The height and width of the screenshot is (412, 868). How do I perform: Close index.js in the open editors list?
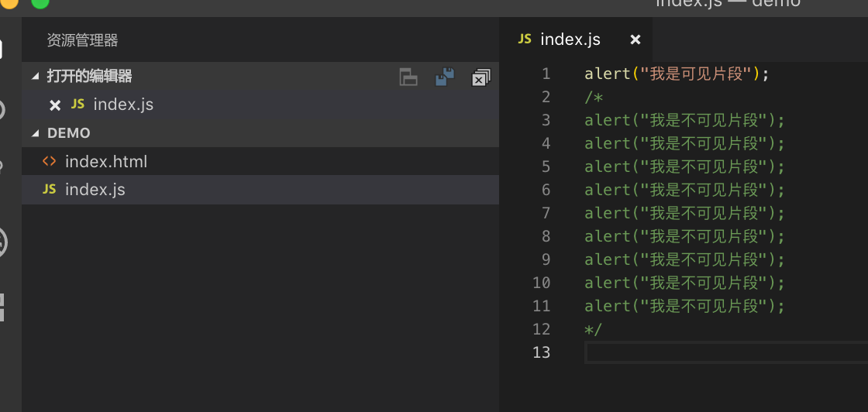(55, 105)
